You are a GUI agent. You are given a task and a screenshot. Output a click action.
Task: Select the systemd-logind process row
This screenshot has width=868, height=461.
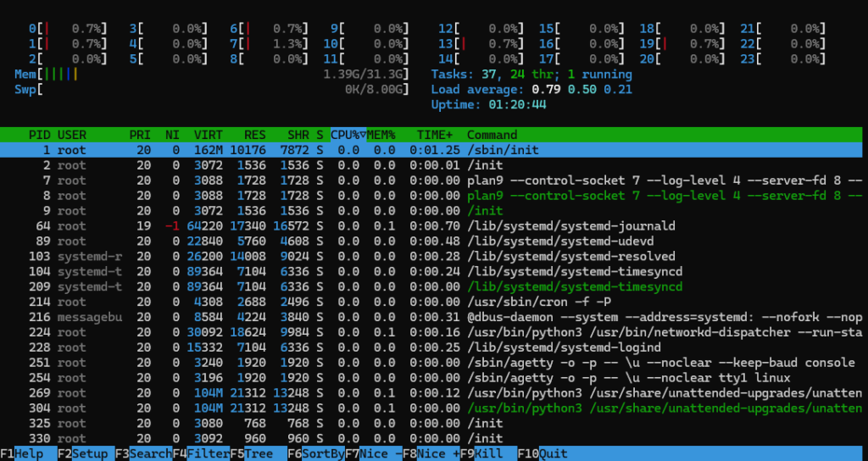click(431, 347)
